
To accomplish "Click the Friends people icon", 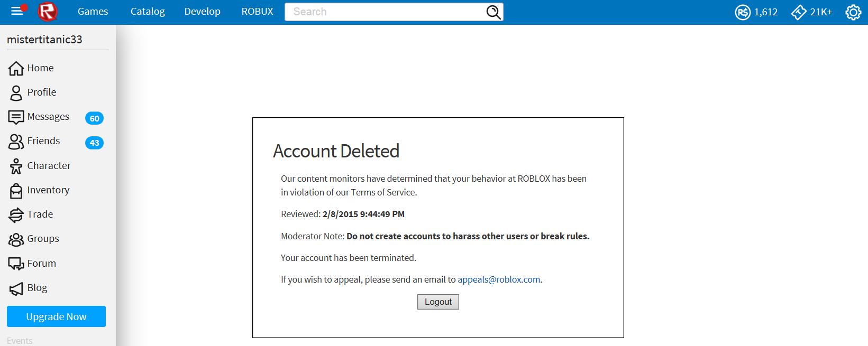I will [x=16, y=142].
